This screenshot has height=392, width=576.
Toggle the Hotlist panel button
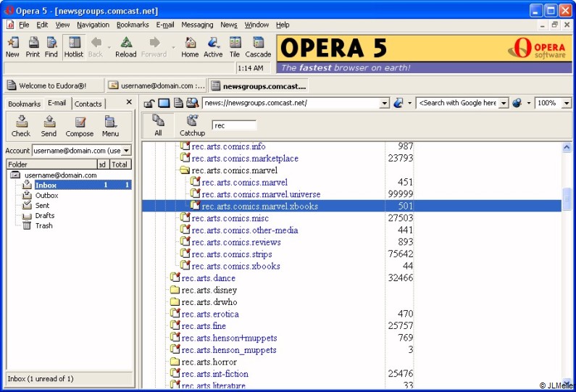[74, 47]
